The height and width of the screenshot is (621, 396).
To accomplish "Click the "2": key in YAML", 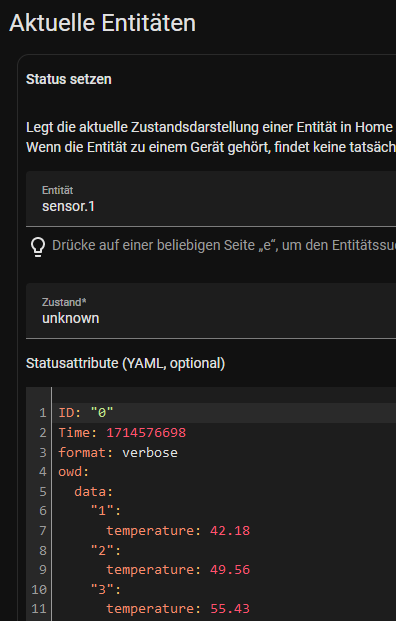I will tap(106, 550).
